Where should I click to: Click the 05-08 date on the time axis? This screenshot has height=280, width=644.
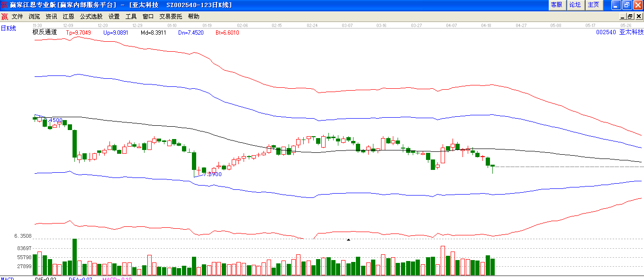[556, 25]
